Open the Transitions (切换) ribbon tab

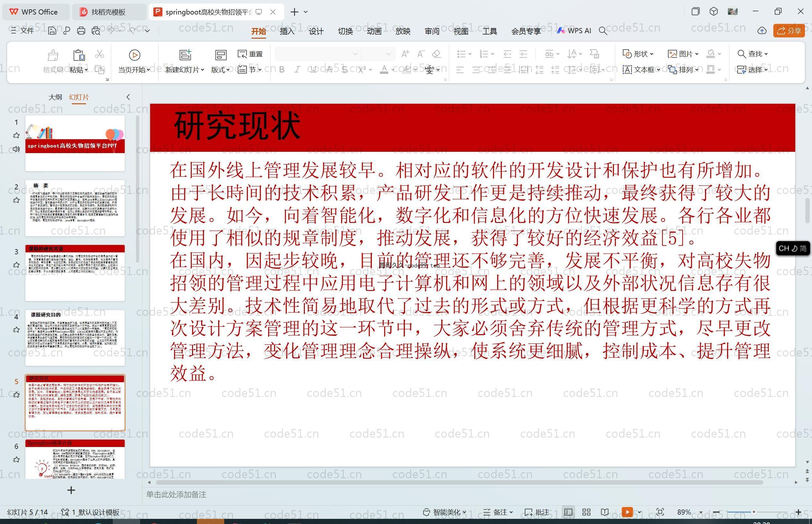345,31
